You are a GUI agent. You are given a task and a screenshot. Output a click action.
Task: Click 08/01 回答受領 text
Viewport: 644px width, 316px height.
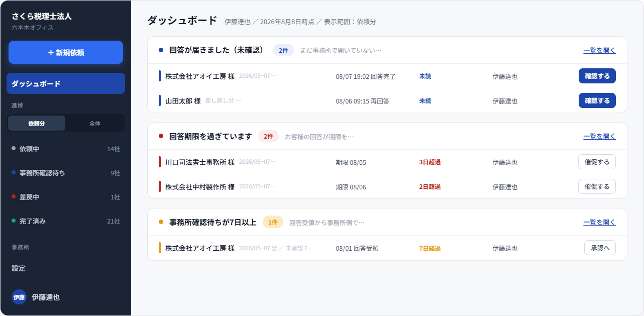pyautogui.click(x=357, y=248)
